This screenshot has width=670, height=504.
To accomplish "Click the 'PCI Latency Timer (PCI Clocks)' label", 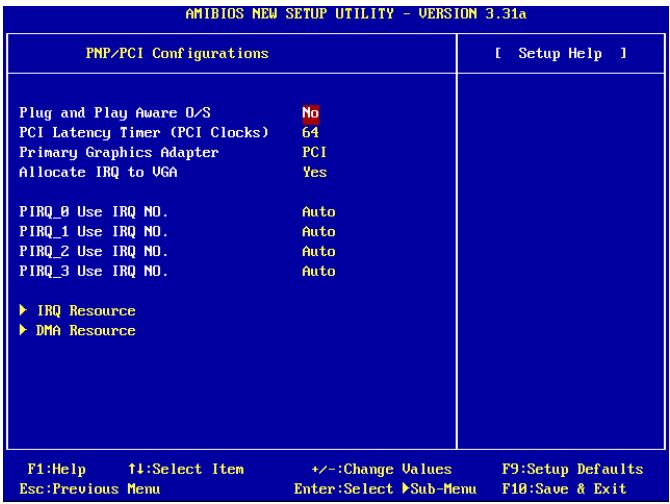I will [x=144, y=133].
